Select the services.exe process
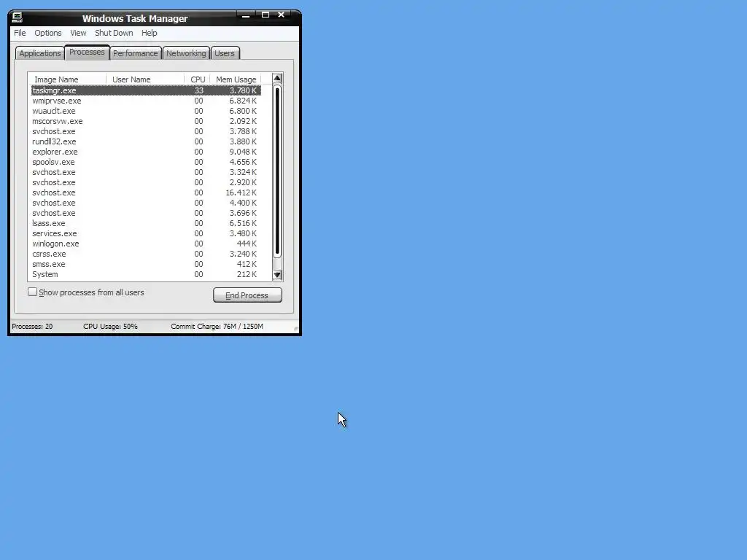Image resolution: width=747 pixels, height=560 pixels. pyautogui.click(x=146, y=233)
